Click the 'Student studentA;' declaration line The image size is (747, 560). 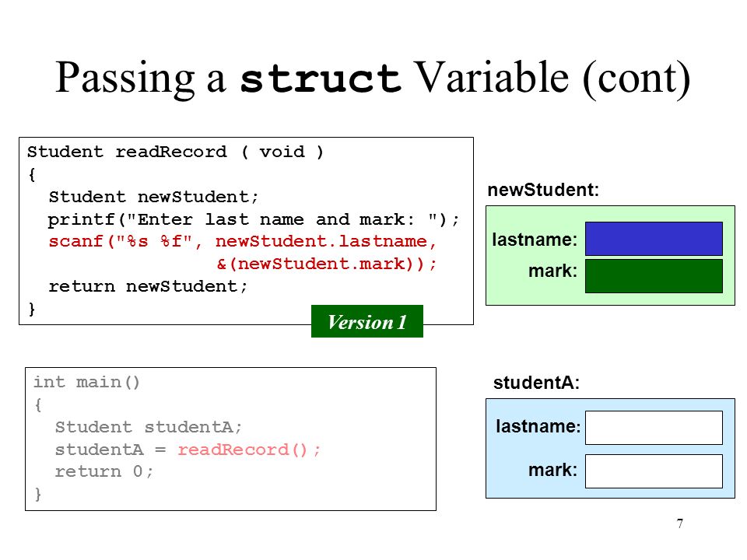(x=149, y=427)
